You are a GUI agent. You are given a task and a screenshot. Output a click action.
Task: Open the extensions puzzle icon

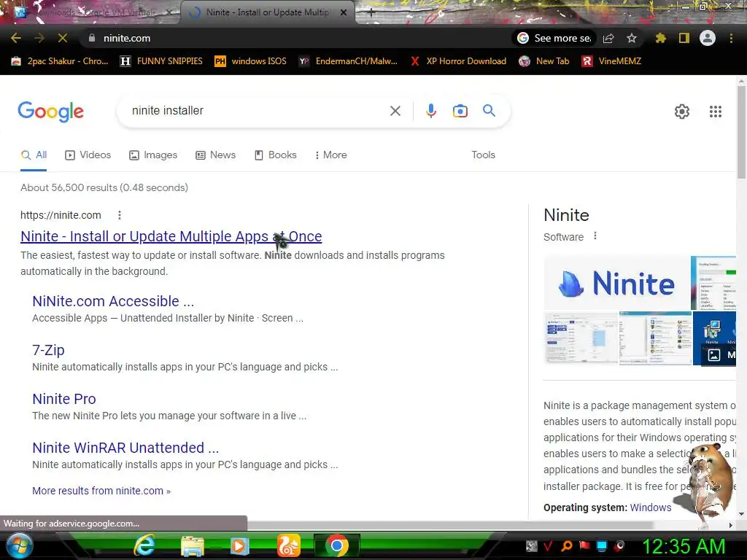660,38
